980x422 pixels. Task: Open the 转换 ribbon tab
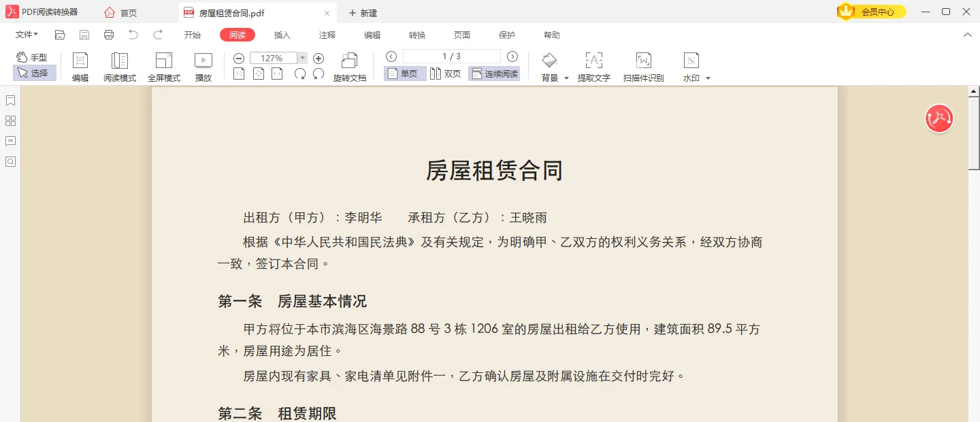(417, 35)
